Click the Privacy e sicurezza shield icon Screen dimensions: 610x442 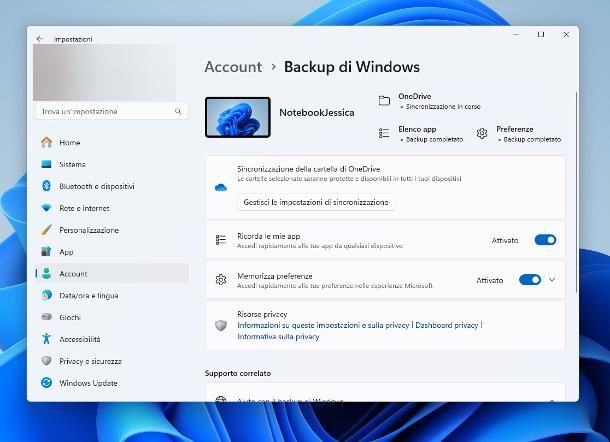point(46,361)
